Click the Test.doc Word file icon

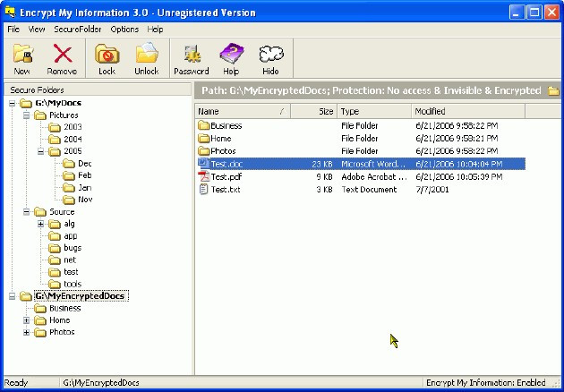(203, 164)
